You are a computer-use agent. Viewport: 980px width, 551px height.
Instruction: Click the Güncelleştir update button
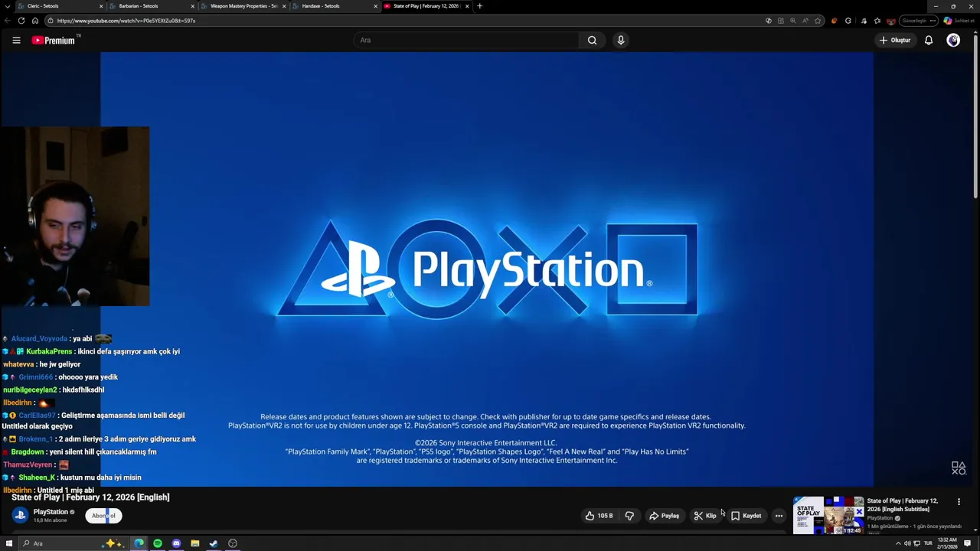pos(917,21)
